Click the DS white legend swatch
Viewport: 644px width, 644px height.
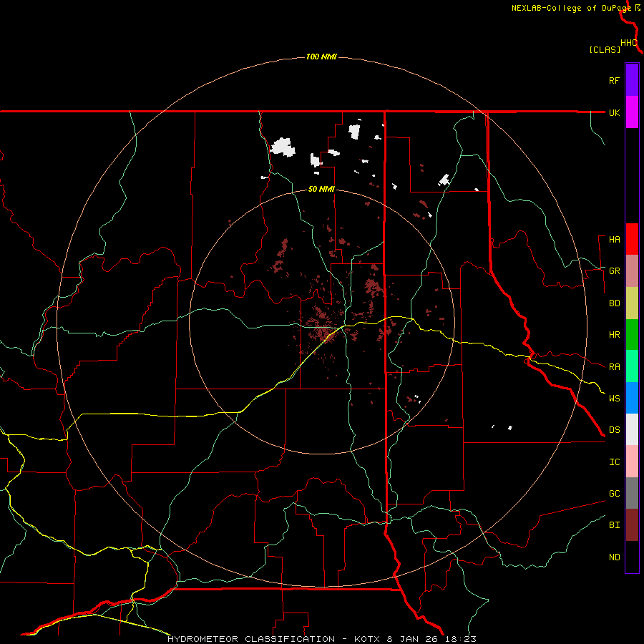pyautogui.click(x=632, y=429)
